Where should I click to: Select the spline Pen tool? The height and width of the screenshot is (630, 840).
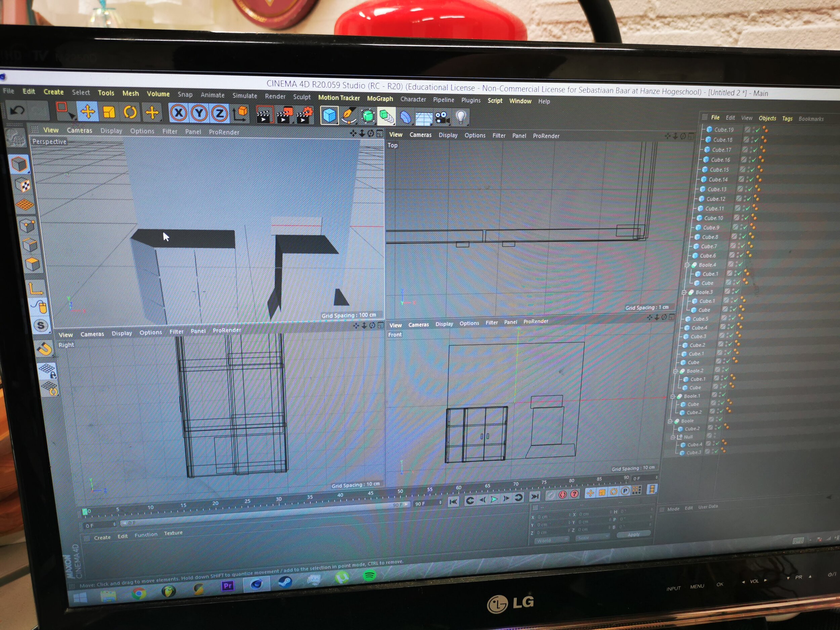349,116
